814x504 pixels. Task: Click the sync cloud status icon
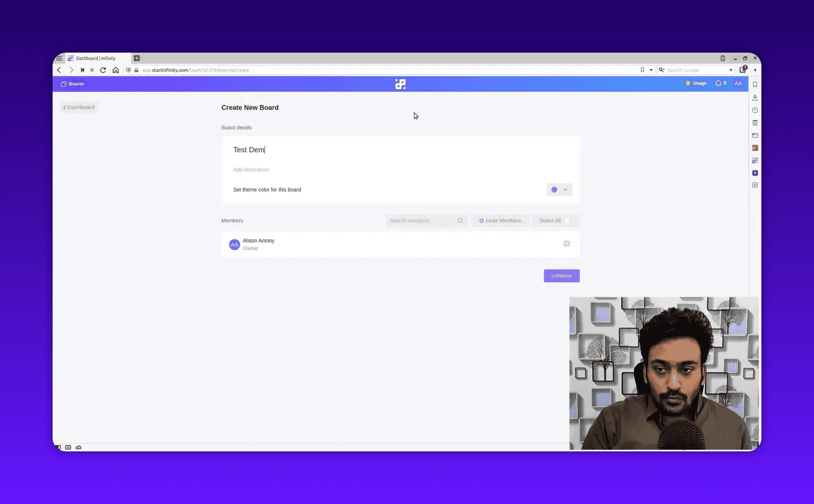79,447
